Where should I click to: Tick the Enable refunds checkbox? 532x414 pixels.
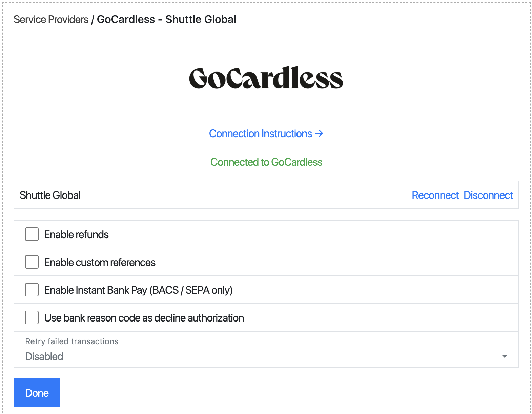pyautogui.click(x=32, y=234)
